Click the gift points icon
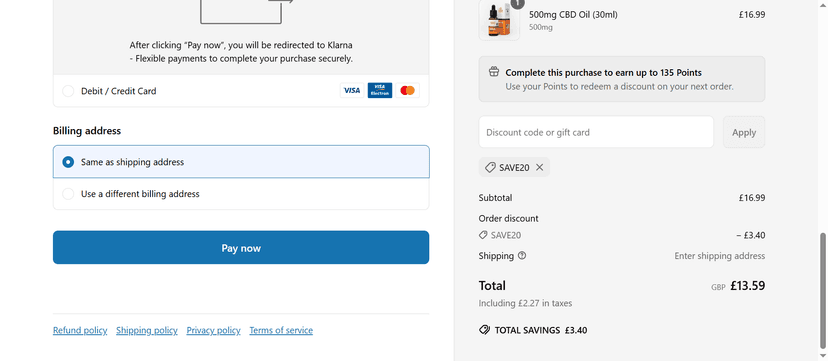 494,72
